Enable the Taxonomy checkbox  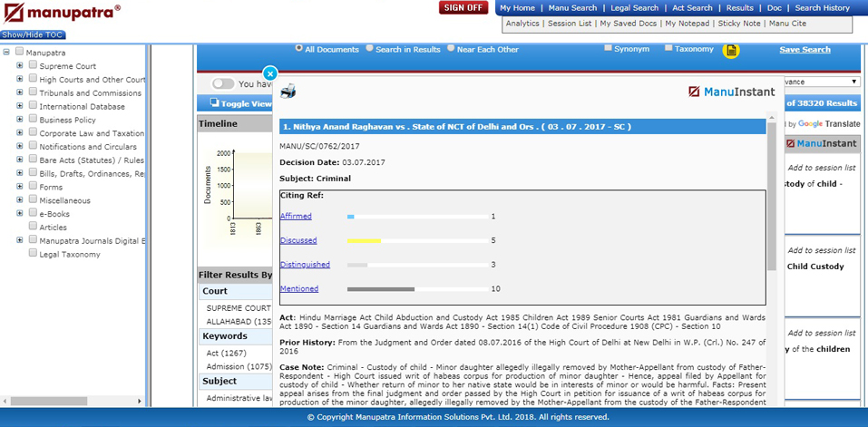pyautogui.click(x=668, y=48)
